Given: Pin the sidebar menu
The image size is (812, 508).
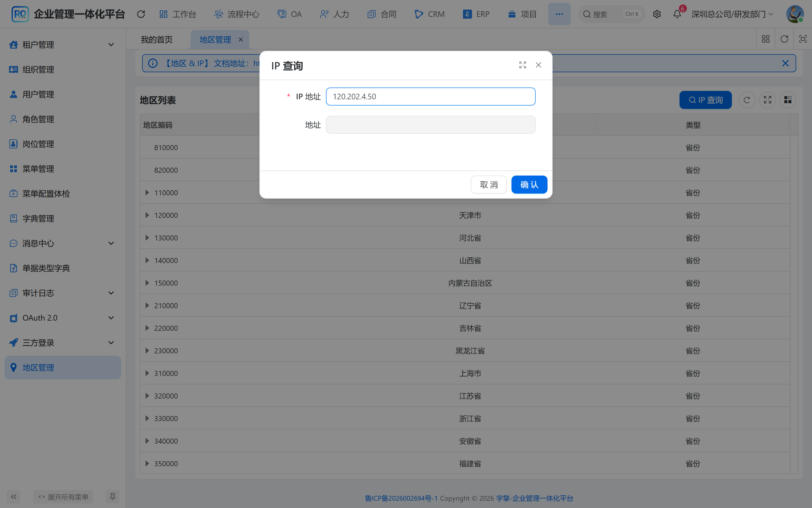Looking at the screenshot, I should [x=113, y=497].
